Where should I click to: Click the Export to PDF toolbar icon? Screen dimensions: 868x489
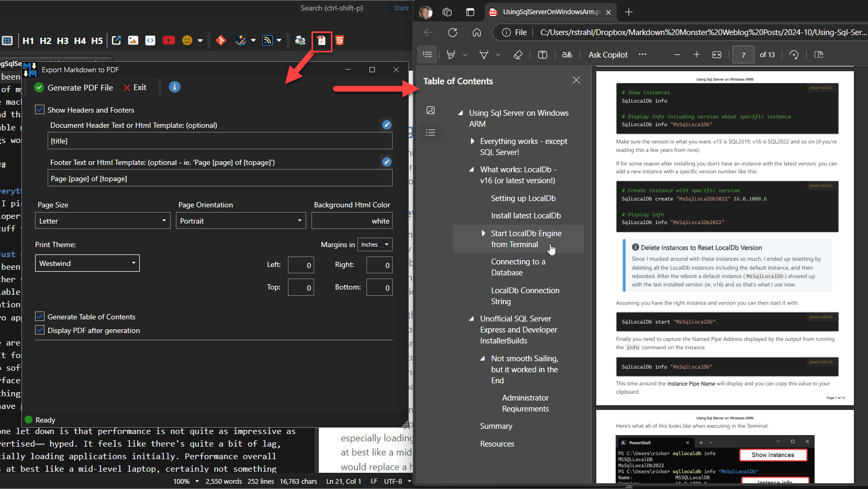321,41
